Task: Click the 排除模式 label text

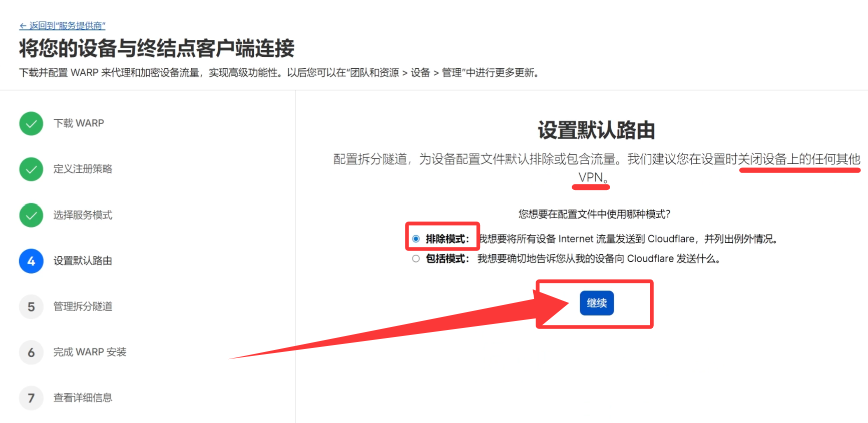Action: click(x=447, y=239)
